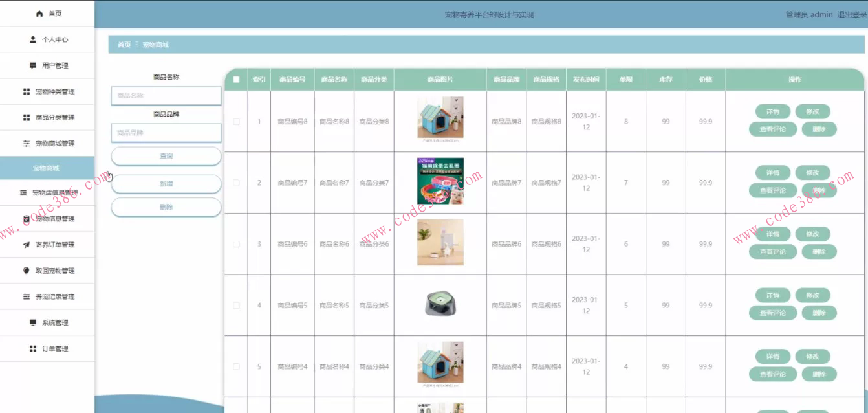The height and width of the screenshot is (413, 868).
Task: Check the checkbox for row 1
Action: tap(236, 122)
